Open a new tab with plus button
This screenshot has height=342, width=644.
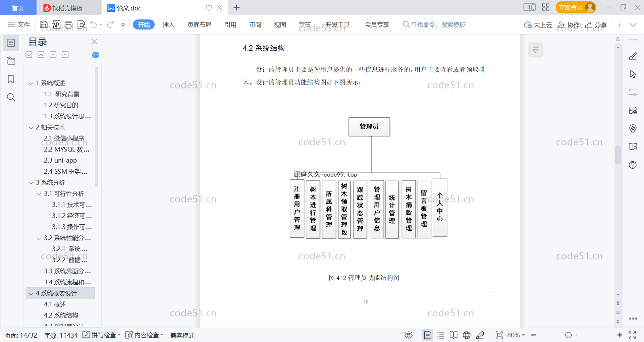click(236, 7)
